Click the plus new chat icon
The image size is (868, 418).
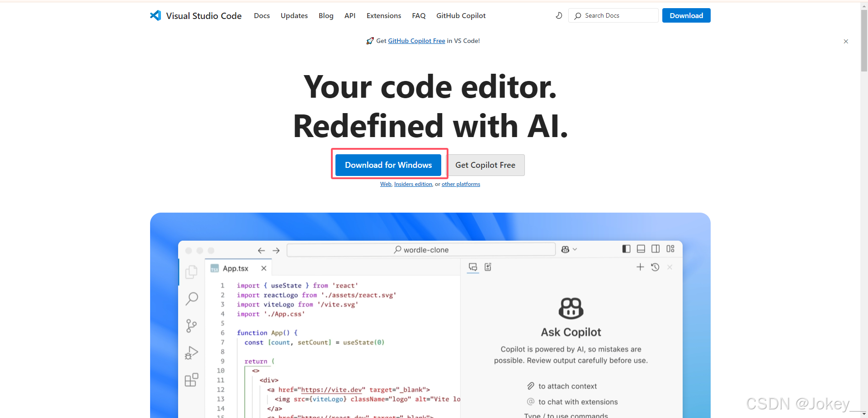click(x=640, y=267)
